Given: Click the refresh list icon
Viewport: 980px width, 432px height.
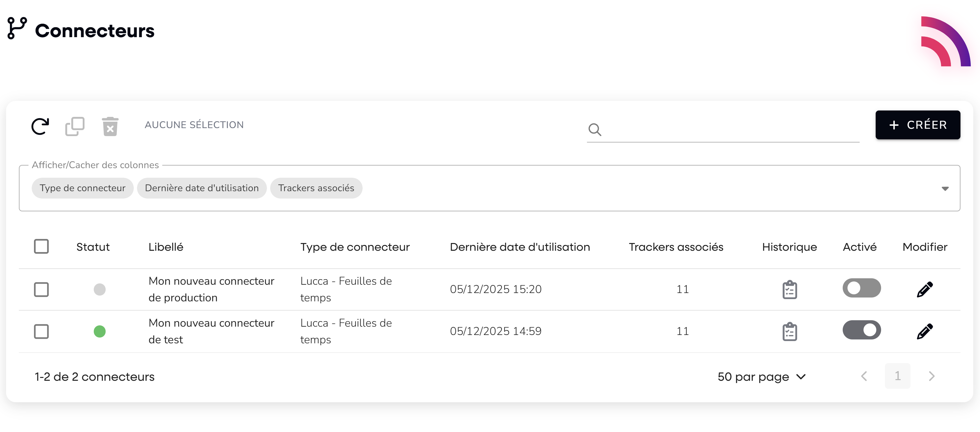Looking at the screenshot, I should pos(40,126).
